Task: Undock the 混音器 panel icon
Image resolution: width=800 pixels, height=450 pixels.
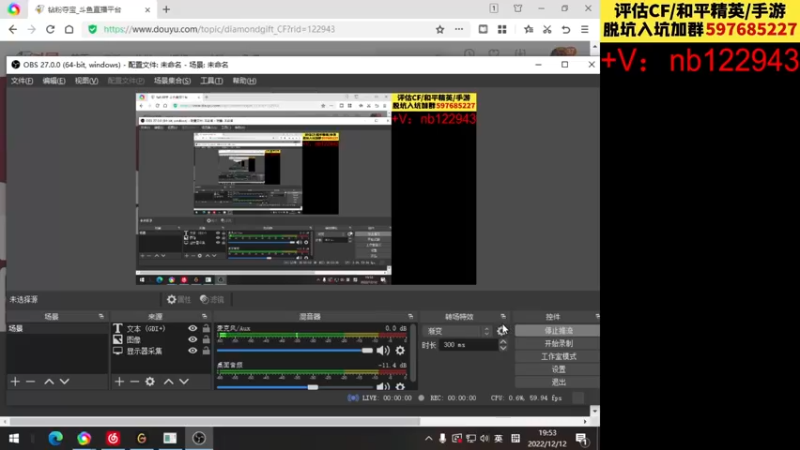Action: 410,317
